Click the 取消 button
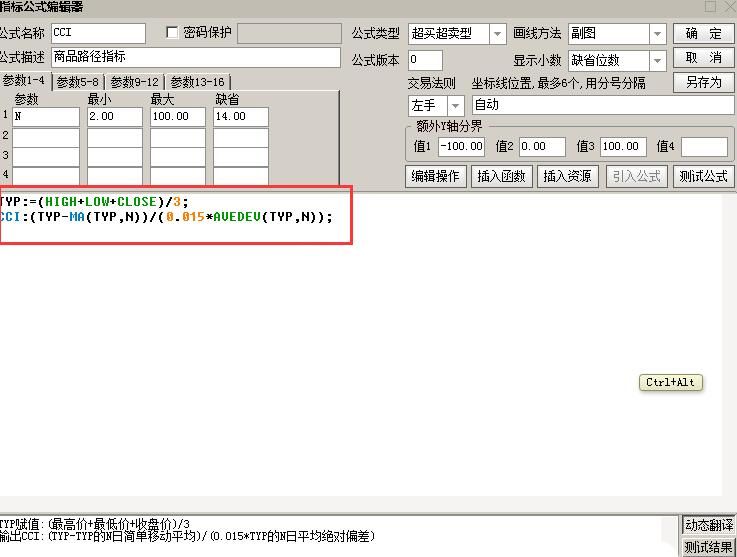The width and height of the screenshot is (737, 557). click(x=703, y=58)
